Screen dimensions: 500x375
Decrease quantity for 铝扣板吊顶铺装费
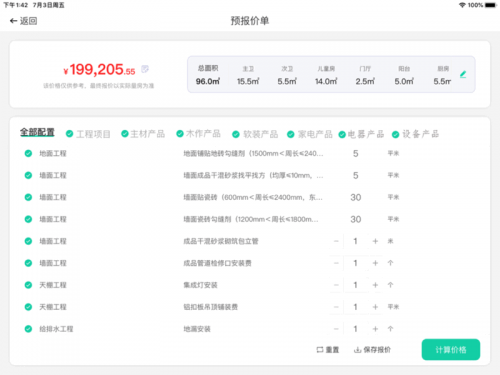tap(336, 307)
